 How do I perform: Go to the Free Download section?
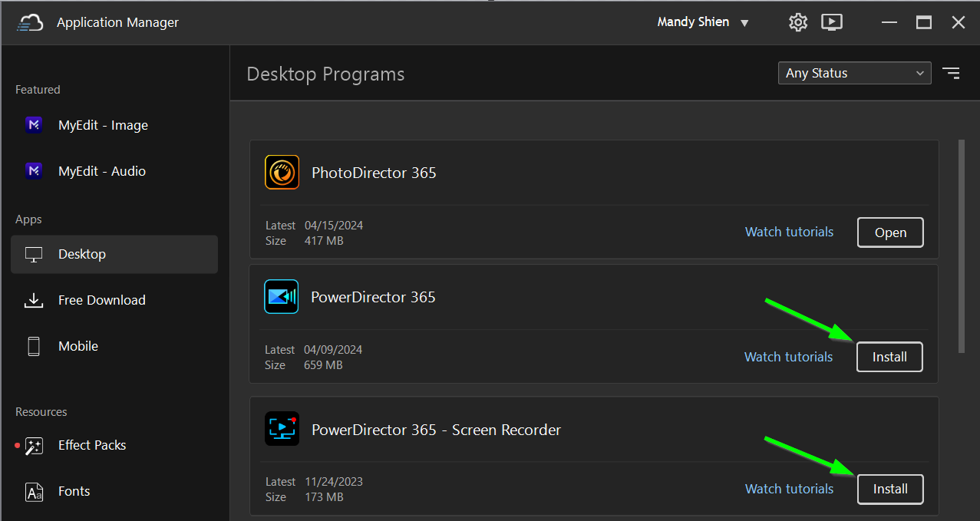101,300
